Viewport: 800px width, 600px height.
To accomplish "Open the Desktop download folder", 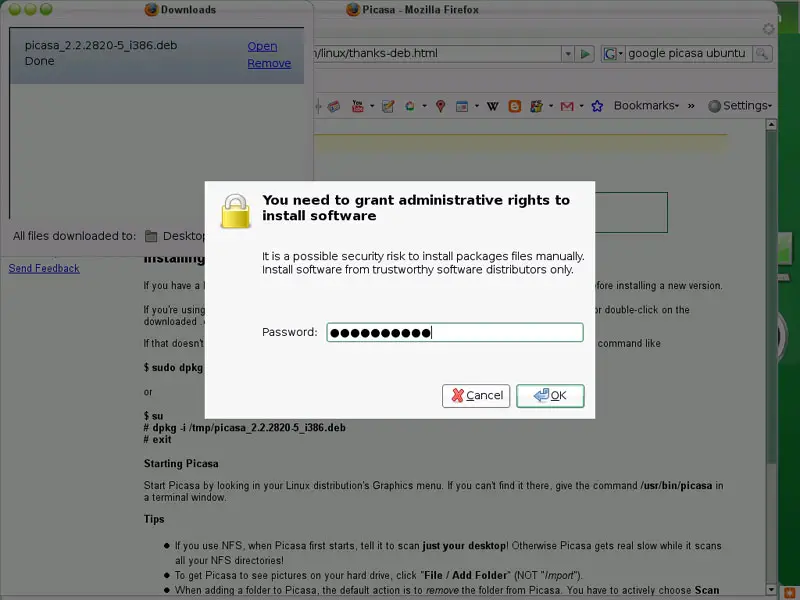I will click(x=176, y=236).
